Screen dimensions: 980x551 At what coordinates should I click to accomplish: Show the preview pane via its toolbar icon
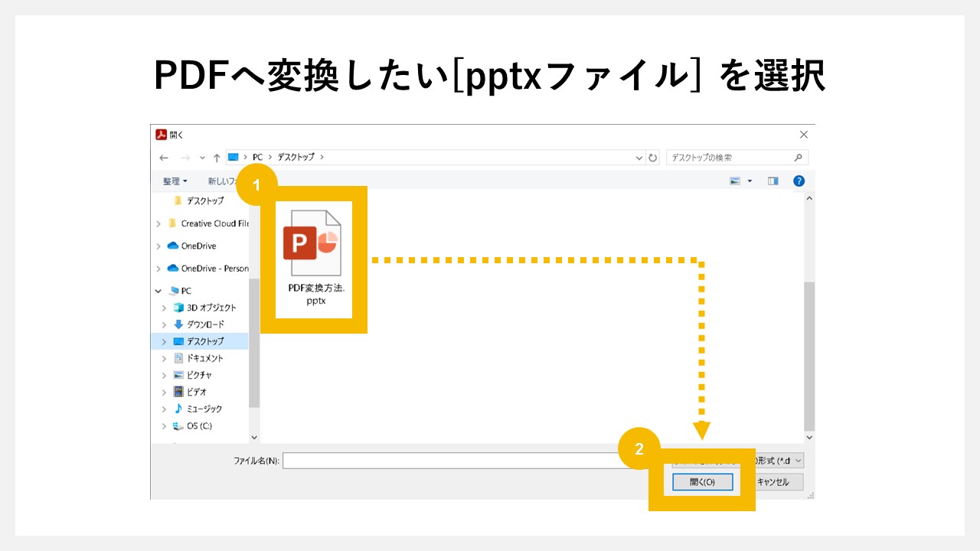pos(773,180)
